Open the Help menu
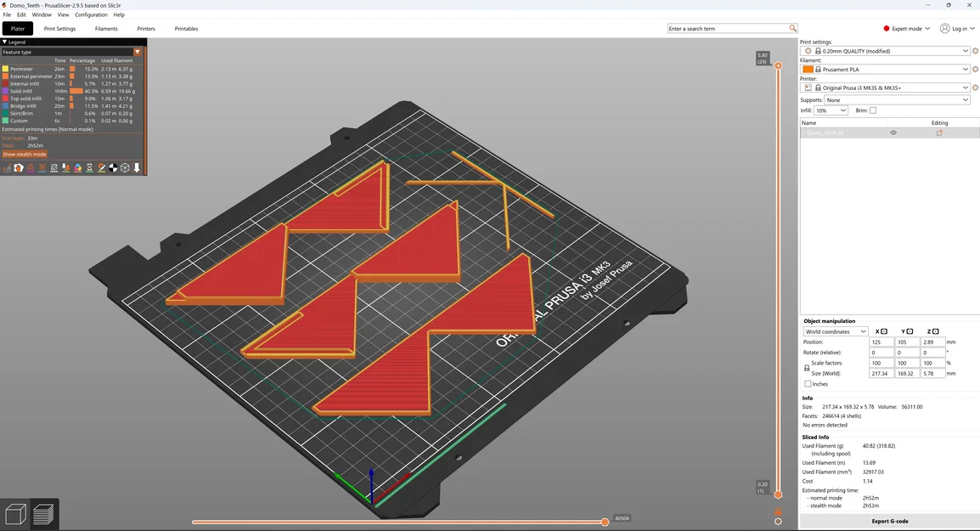This screenshot has width=980, height=531. pyautogui.click(x=119, y=14)
